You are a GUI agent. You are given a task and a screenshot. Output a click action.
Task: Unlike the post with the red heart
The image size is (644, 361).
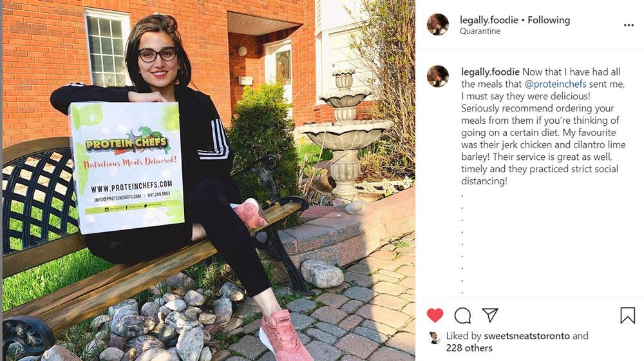click(x=435, y=315)
